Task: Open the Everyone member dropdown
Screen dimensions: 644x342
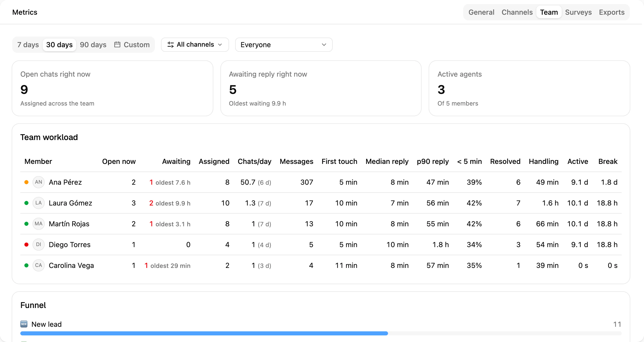Action: click(284, 45)
